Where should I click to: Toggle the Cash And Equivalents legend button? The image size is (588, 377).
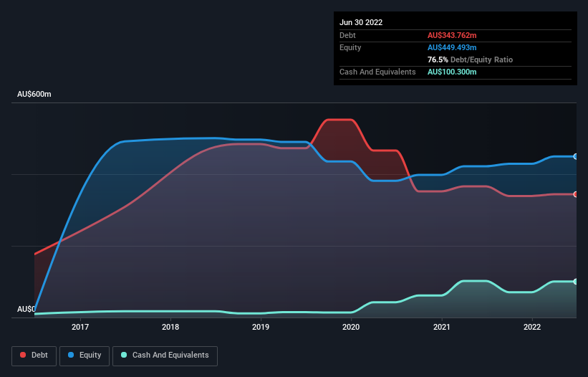(x=165, y=355)
